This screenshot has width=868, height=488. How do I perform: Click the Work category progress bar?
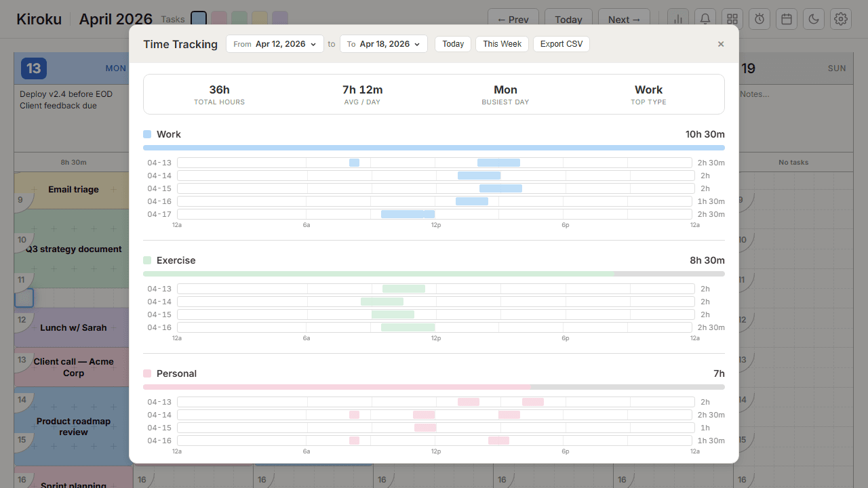[x=434, y=147]
